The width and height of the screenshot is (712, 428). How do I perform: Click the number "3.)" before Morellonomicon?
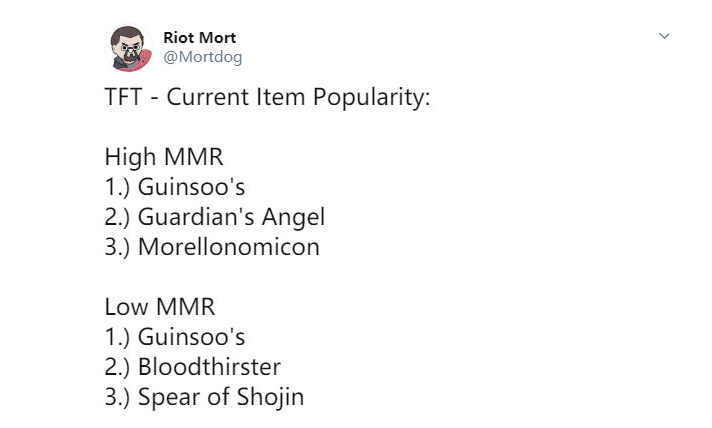[118, 246]
